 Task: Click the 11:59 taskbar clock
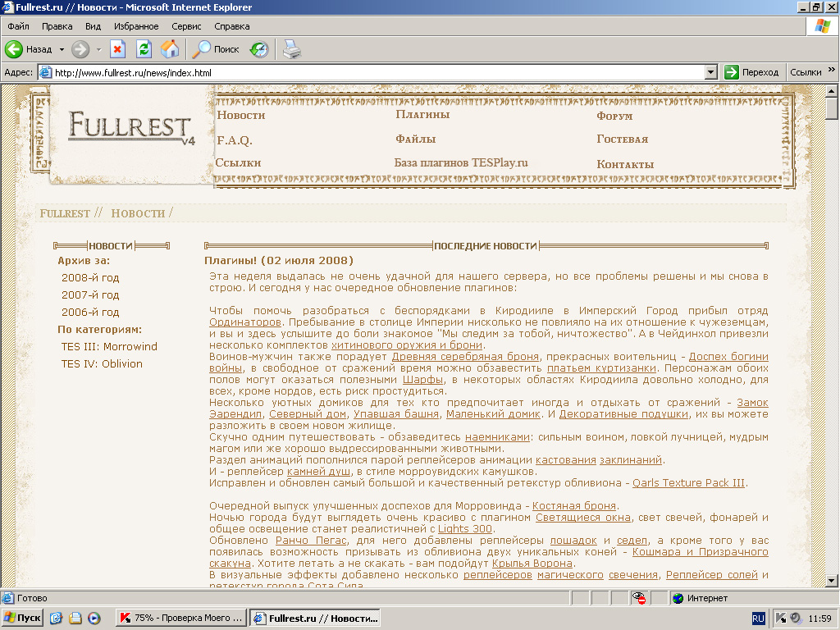[819, 619]
